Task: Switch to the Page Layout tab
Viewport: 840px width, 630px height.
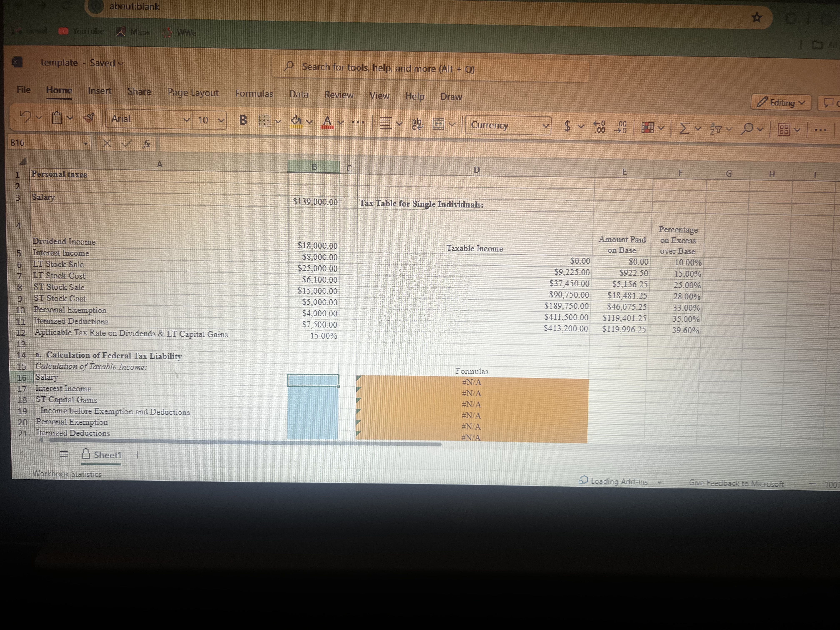Action: tap(193, 93)
